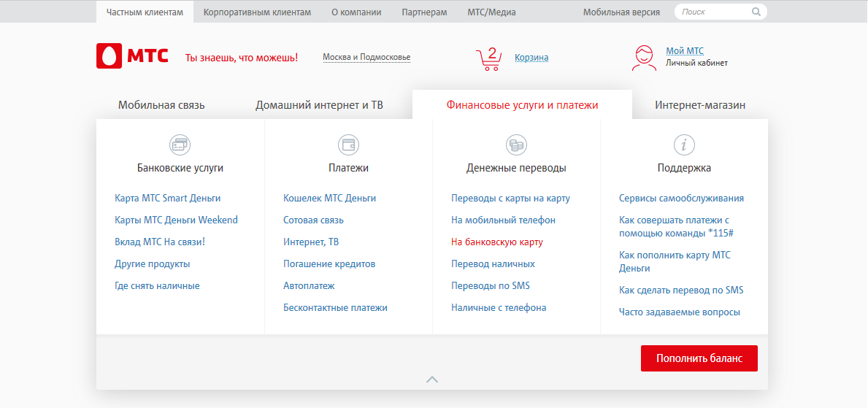Click the wallet icon above Платежи
The image size is (868, 408).
(x=348, y=145)
